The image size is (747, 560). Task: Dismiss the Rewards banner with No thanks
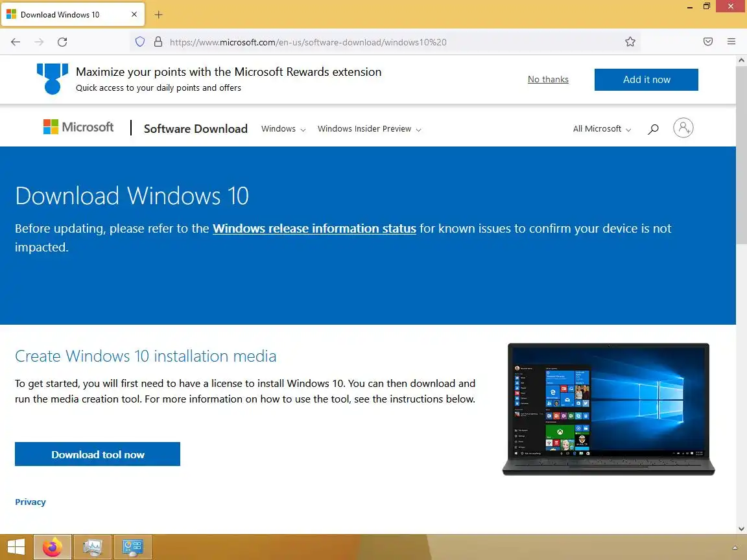point(548,79)
